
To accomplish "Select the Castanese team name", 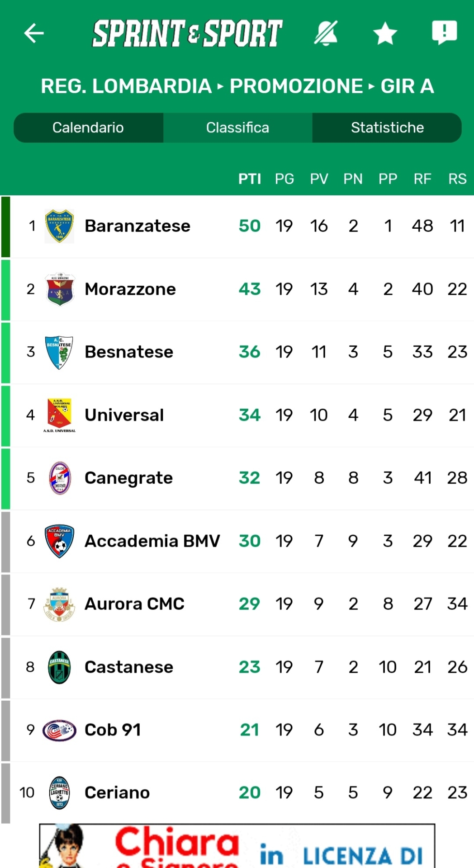I will (129, 667).
